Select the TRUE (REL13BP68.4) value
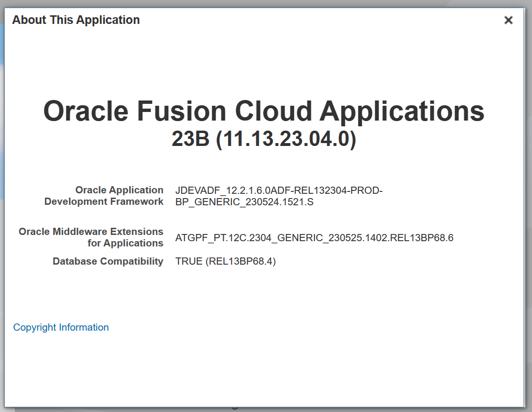532x412 pixels. click(x=226, y=261)
